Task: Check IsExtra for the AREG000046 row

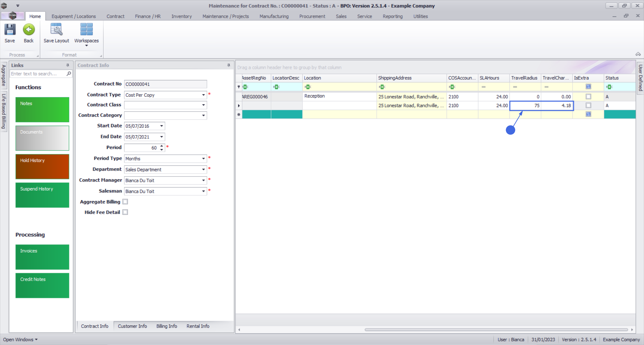Action: (588, 96)
